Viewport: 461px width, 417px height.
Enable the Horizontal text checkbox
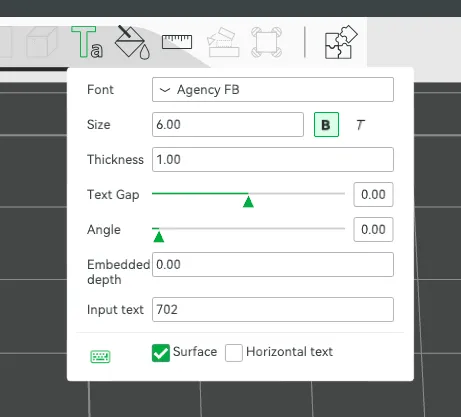[234, 353]
